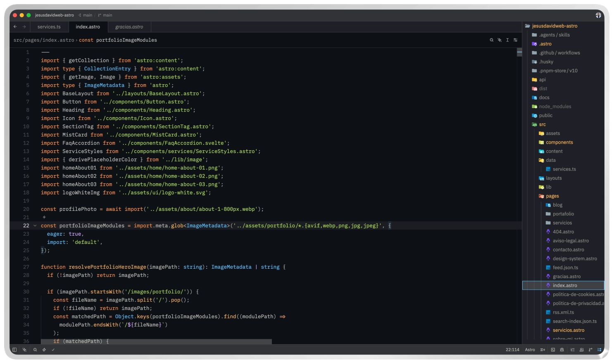Open the gracias.astro tab
Image resolution: width=614 pixels, height=364 pixels.
[129, 27]
